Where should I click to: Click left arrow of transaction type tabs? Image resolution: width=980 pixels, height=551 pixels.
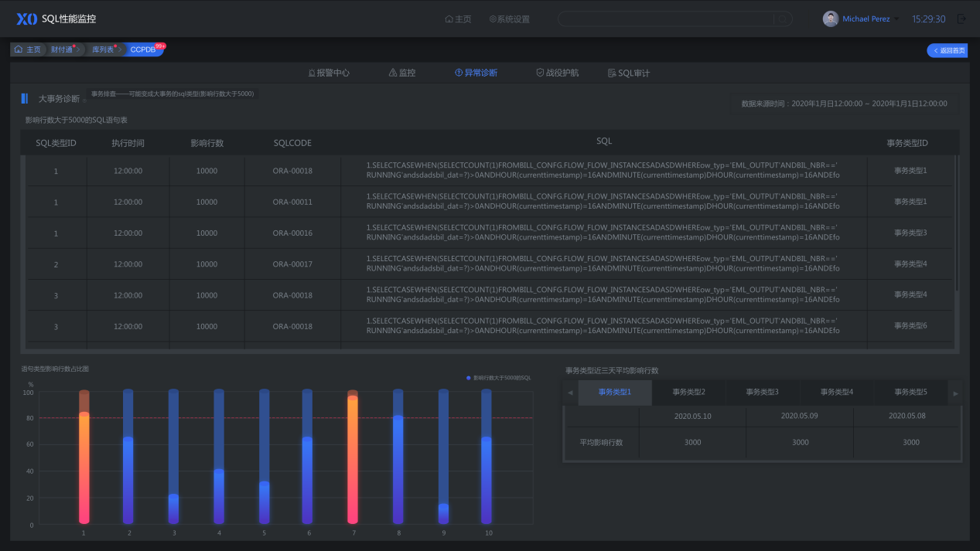pyautogui.click(x=570, y=393)
